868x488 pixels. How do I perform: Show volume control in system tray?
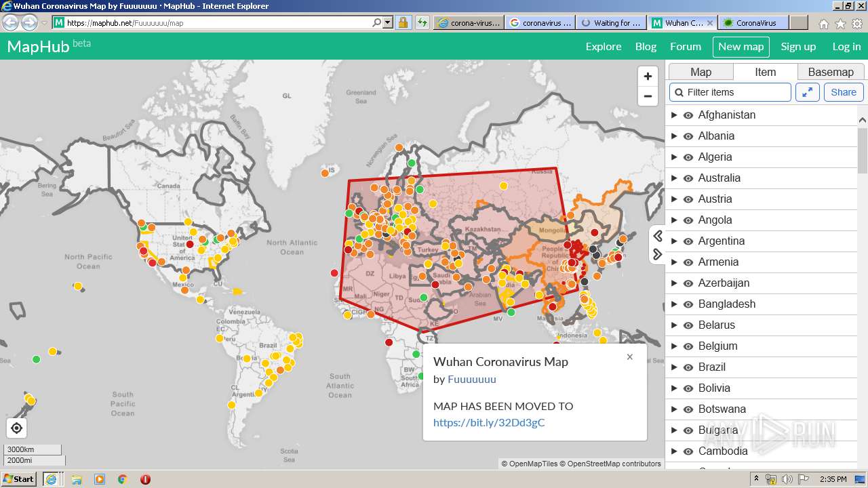click(787, 479)
